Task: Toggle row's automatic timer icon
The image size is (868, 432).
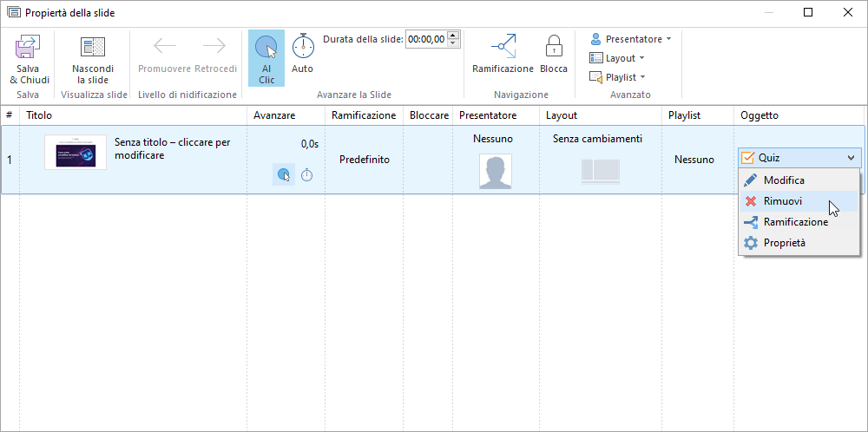Action: point(306,175)
